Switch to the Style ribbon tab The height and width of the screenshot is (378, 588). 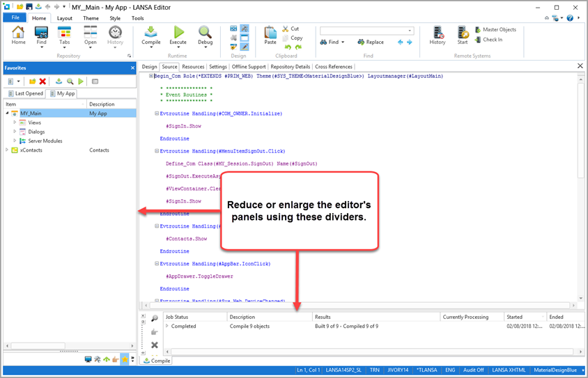point(115,18)
